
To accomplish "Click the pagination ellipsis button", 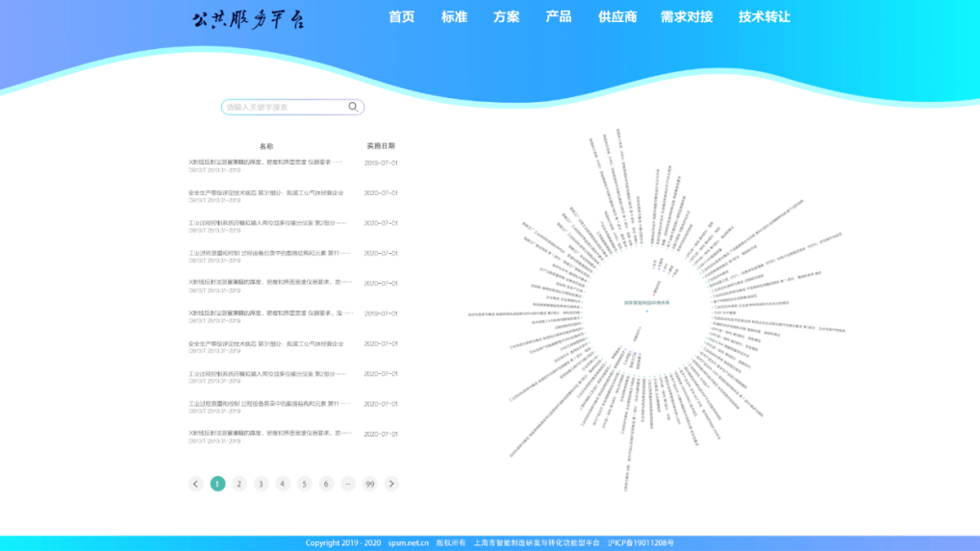I will pyautogui.click(x=348, y=484).
